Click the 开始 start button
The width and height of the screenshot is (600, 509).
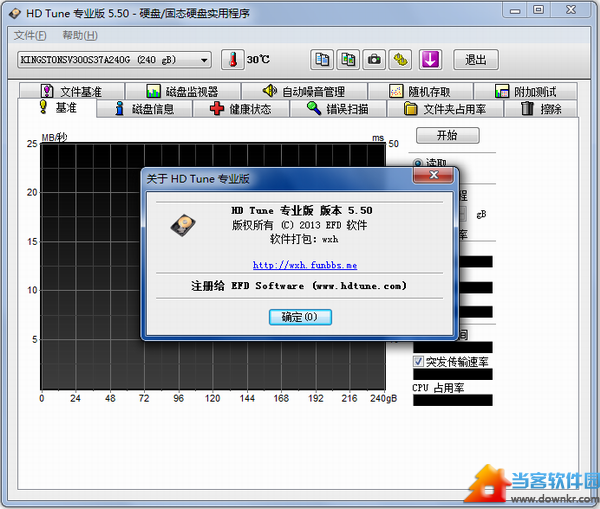click(x=447, y=135)
